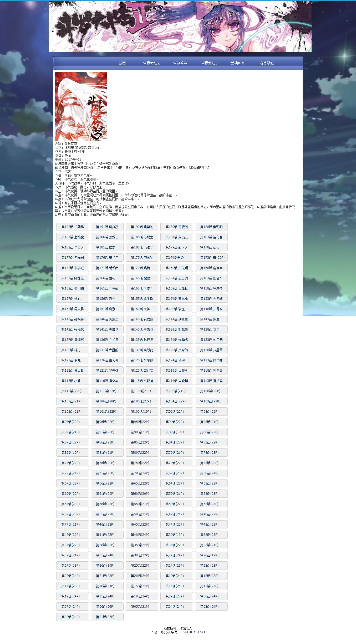Open chapter 第192话 千药坊
356x644 pixels.
(x=73, y=227)
